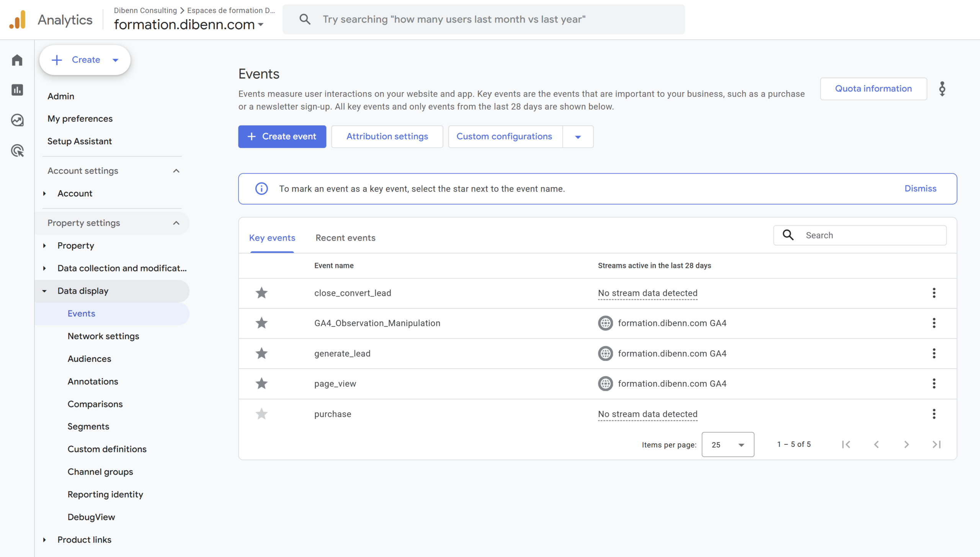Open the Home icon in left rail

(17, 60)
